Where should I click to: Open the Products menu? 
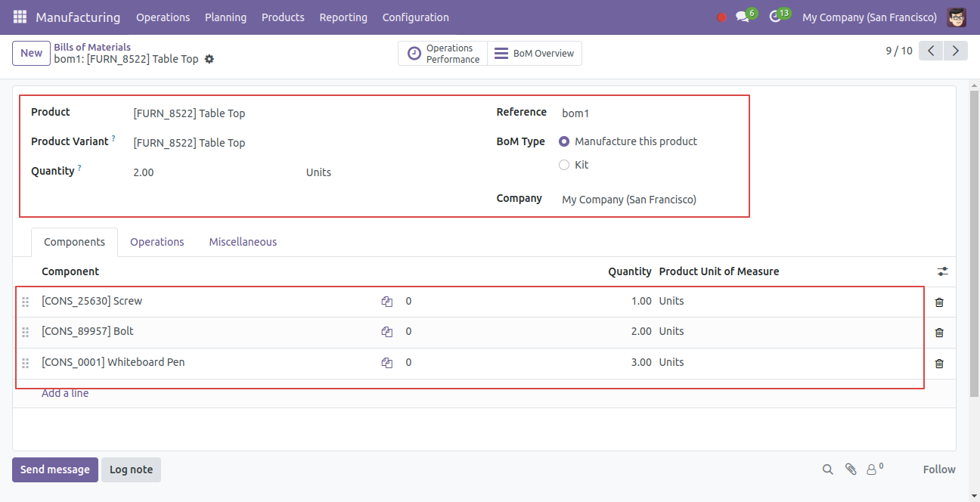[x=283, y=17]
